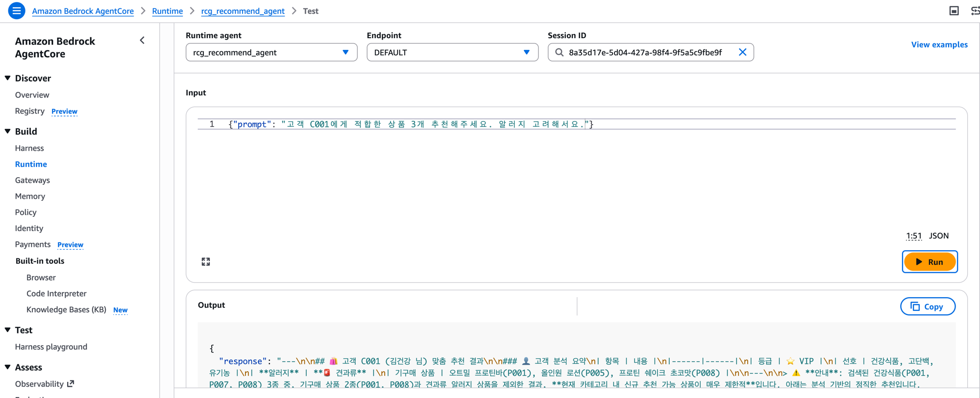Open Payments in the sidebar
980x398 pixels.
[33, 244]
